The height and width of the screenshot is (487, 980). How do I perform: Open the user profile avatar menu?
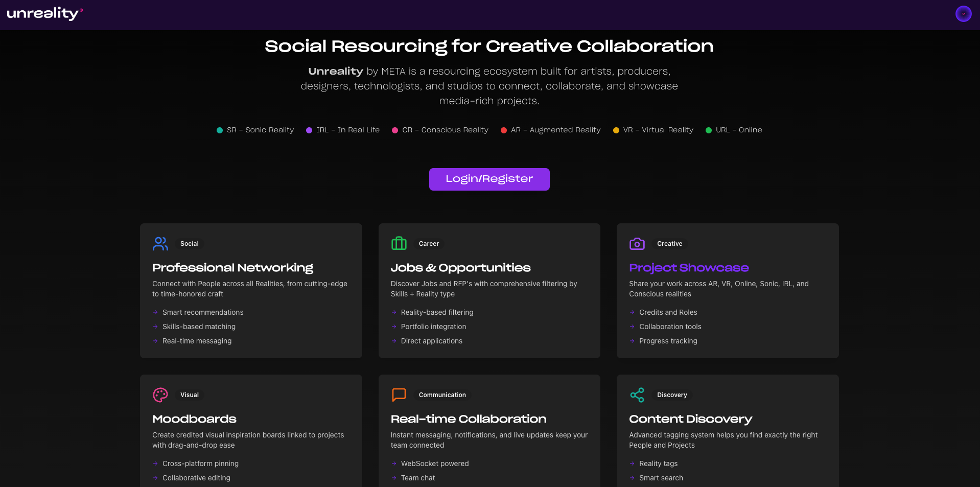tap(963, 14)
